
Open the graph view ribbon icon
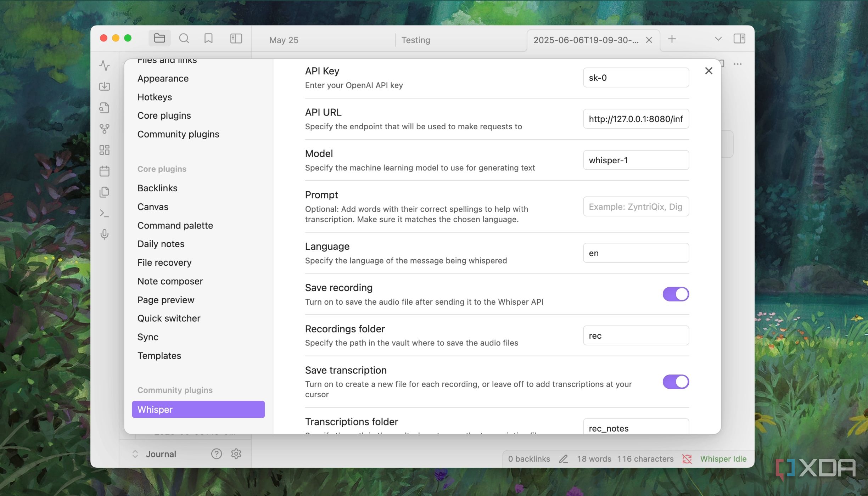click(105, 129)
